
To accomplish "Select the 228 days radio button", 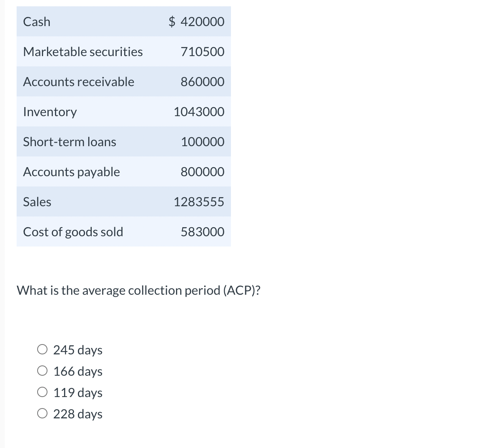I will click(x=43, y=413).
